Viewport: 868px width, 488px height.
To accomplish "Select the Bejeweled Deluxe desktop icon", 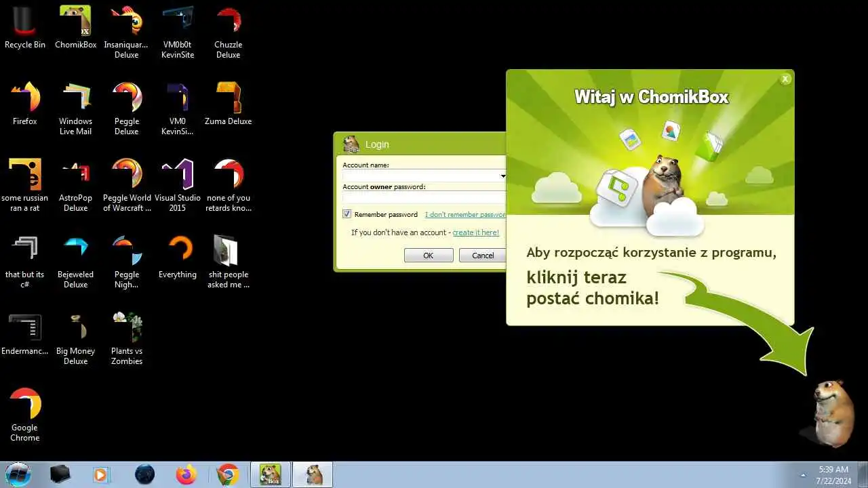I will (75, 263).
